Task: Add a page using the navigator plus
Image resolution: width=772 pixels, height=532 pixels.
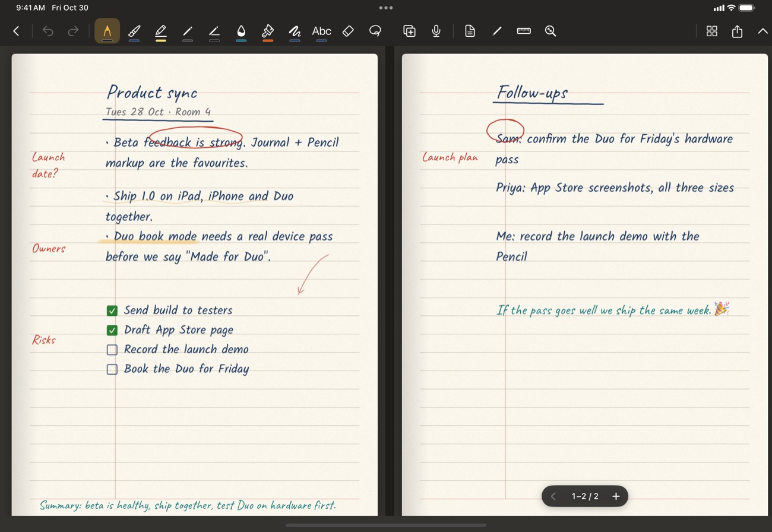Action: [x=616, y=496]
